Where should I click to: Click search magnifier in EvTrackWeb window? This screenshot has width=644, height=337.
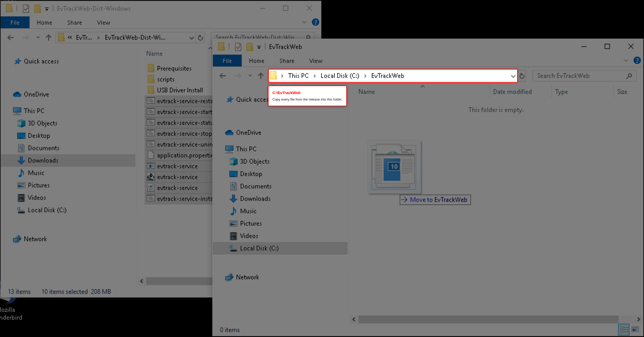[x=629, y=76]
